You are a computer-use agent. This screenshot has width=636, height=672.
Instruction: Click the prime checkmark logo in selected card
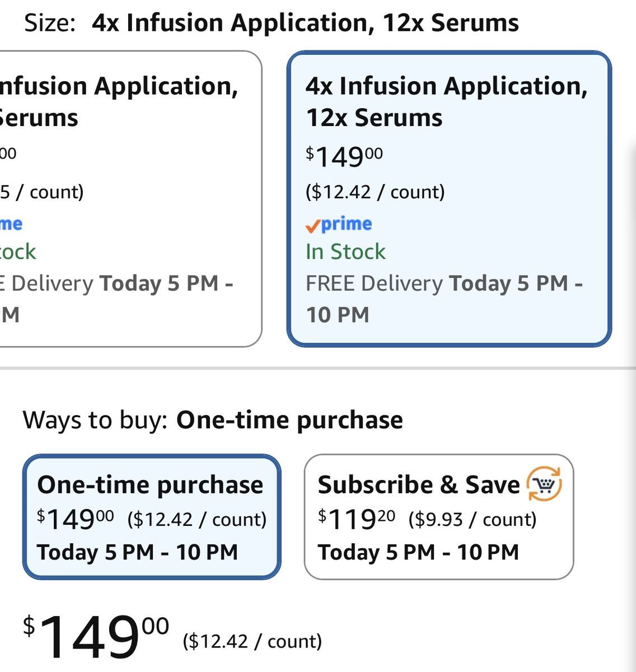tap(339, 225)
